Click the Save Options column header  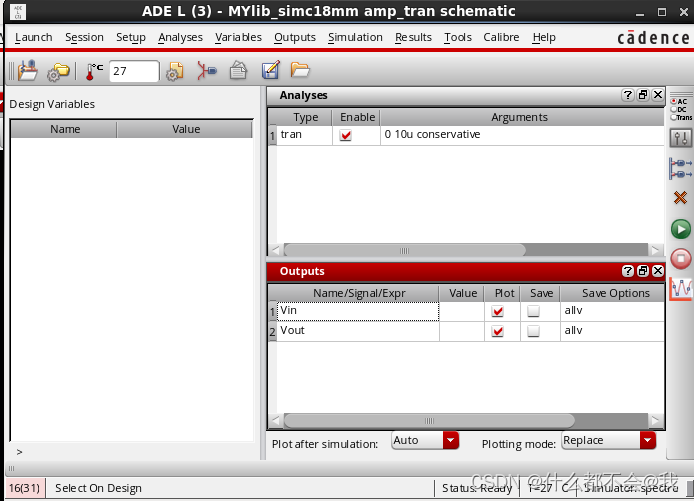[x=615, y=293]
